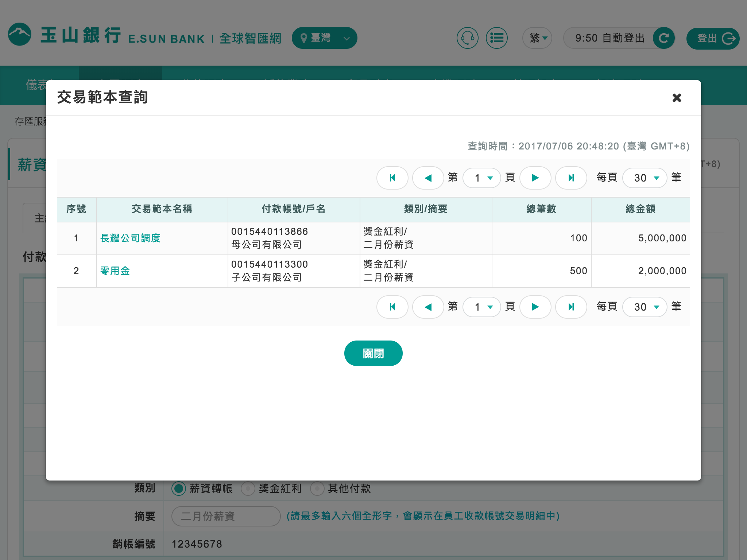Go to next page in top pager

click(x=535, y=178)
